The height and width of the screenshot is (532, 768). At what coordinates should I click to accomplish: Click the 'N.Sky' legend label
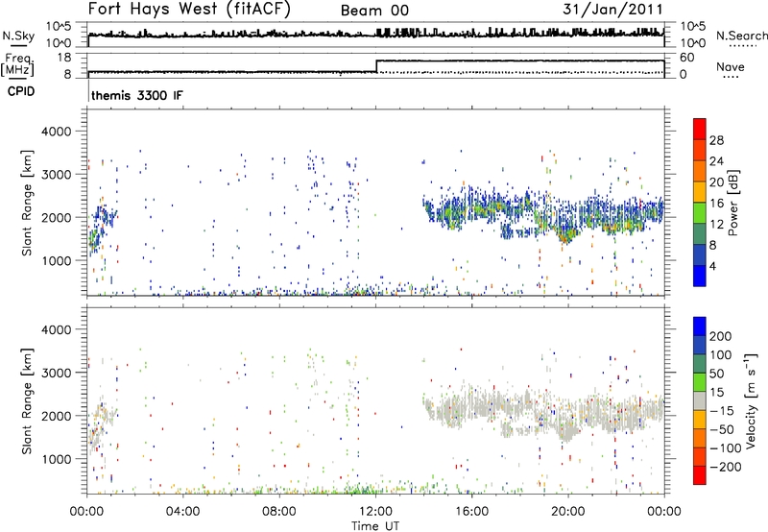18,36
